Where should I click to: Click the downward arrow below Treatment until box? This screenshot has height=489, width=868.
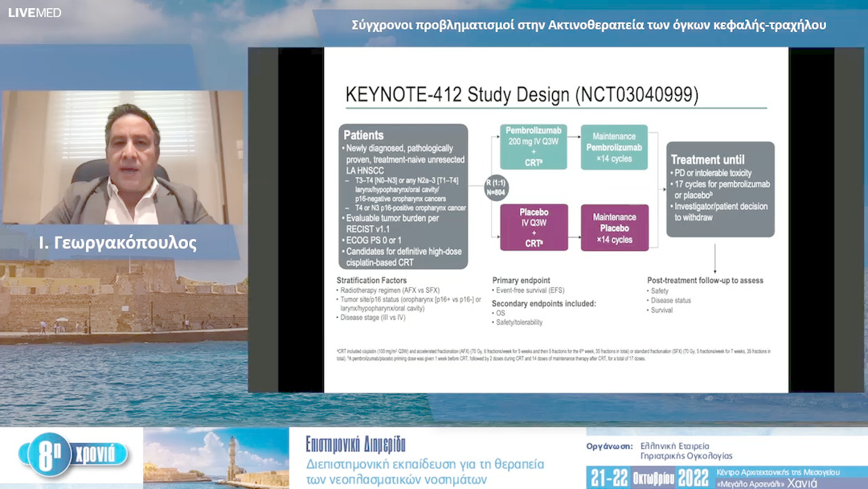[714, 258]
